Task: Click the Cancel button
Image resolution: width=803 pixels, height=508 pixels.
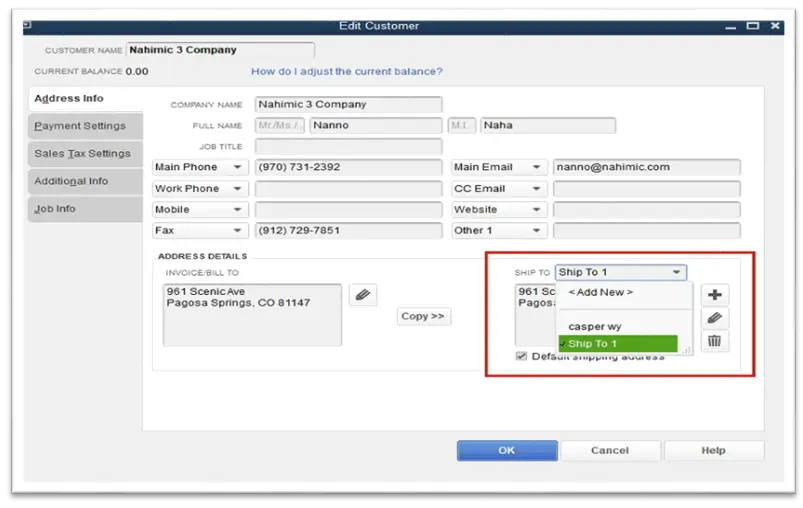Action: [610, 450]
